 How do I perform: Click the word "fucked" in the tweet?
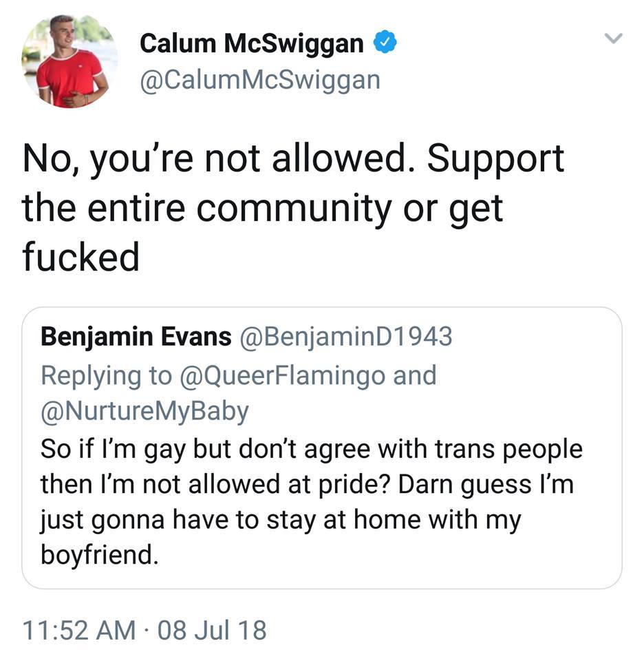point(80,258)
